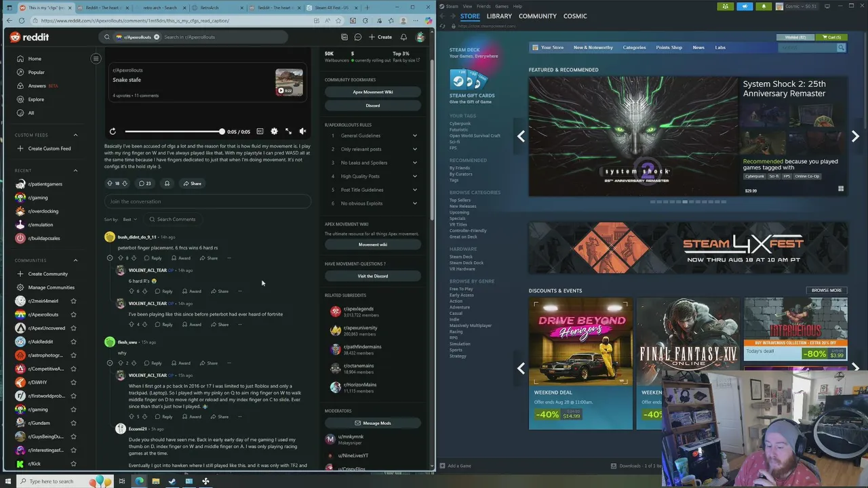868x488 pixels.
Task: Open File Explorer from taskbar
Action: pyautogui.click(x=155, y=481)
